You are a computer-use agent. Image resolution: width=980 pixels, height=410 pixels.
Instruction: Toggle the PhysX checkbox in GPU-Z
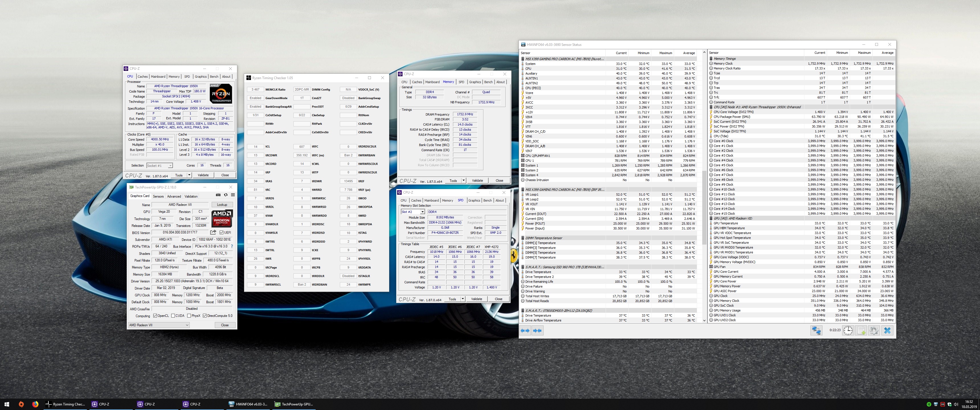coord(189,316)
